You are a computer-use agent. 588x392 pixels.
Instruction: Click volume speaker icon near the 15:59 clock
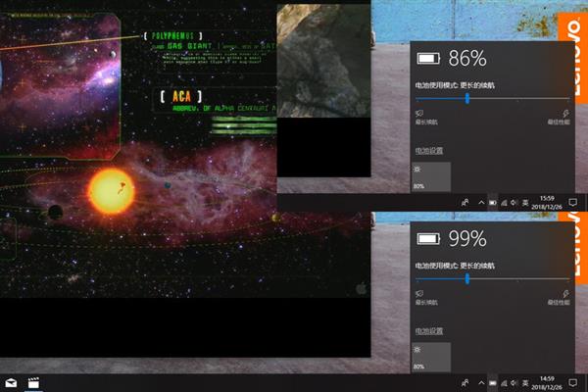(x=514, y=203)
